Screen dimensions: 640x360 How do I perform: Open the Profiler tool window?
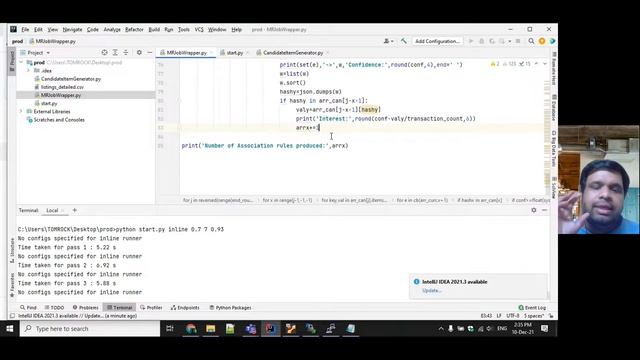point(151,307)
